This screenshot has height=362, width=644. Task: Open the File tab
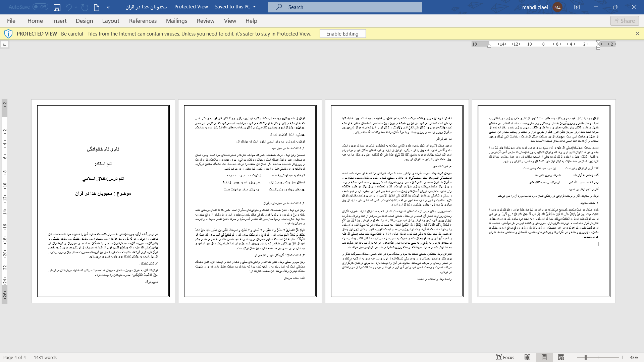pos(11,21)
